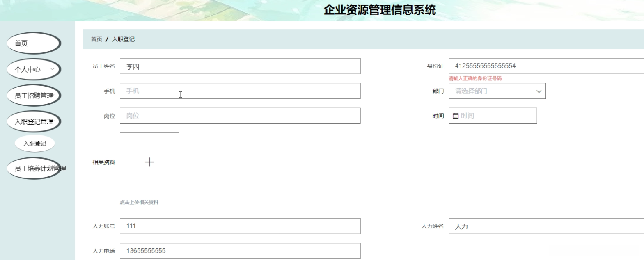Open the 入职登记管理 sidebar menu

click(34, 122)
